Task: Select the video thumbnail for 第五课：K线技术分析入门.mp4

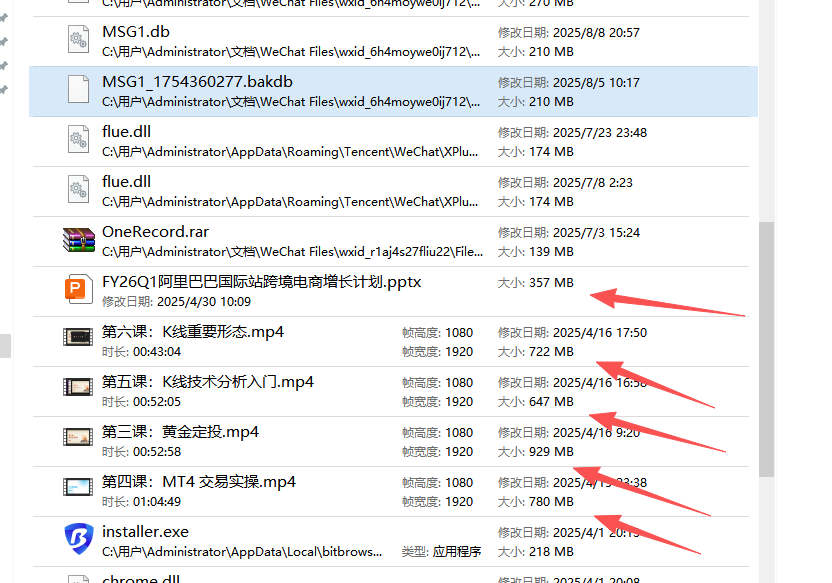Action: tap(78, 387)
